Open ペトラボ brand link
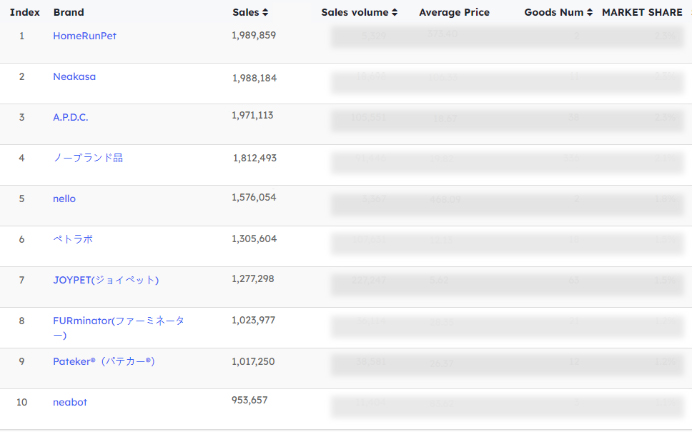Screen dimensions: 693x433 (73, 239)
